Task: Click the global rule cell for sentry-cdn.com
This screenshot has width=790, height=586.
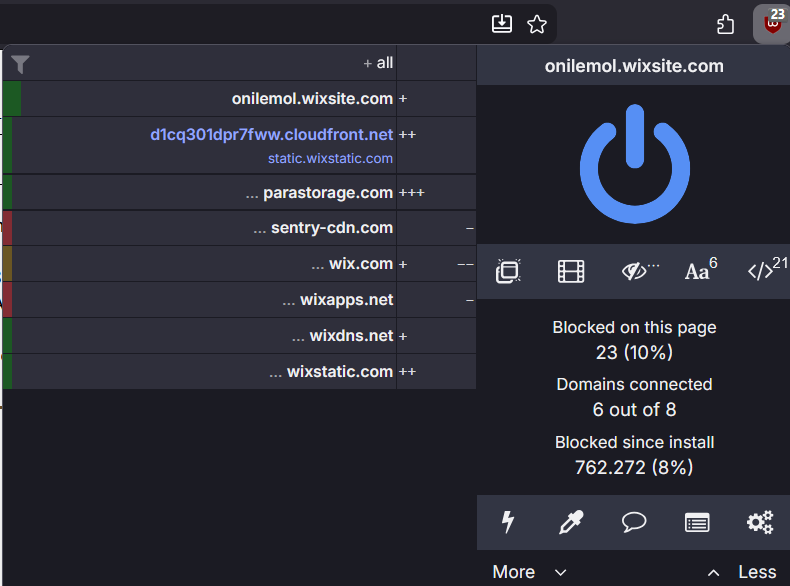Action: pyautogui.click(x=436, y=228)
